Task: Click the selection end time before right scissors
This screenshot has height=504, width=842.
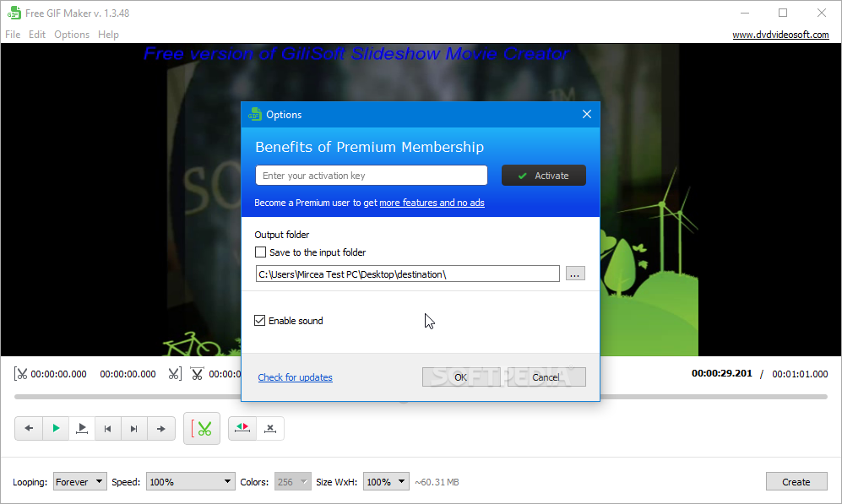Action: (x=128, y=374)
